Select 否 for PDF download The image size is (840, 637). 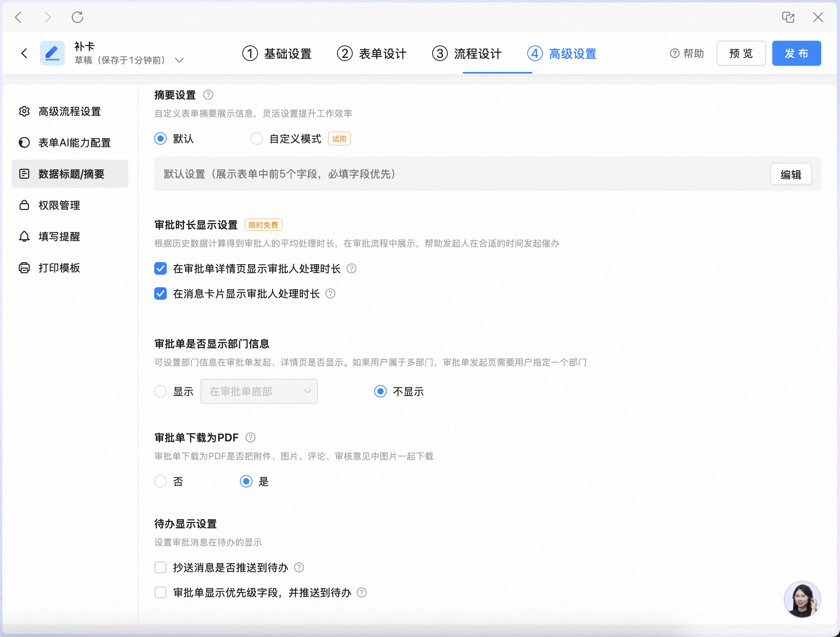(x=160, y=481)
